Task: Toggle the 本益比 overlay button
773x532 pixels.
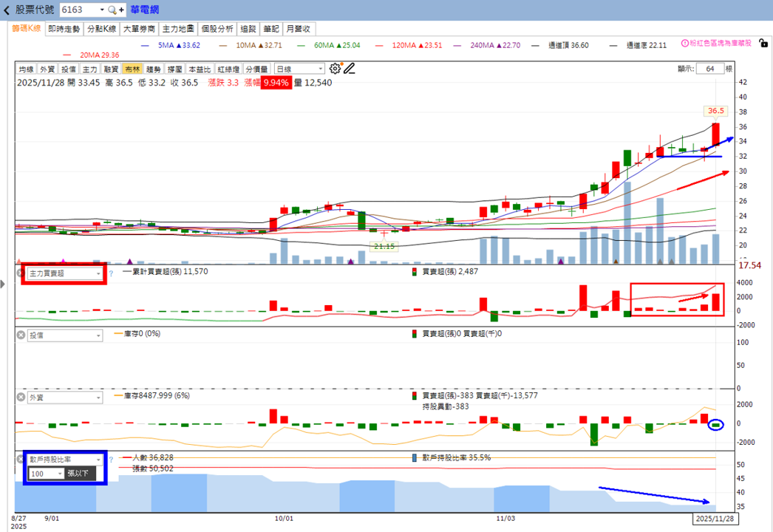Action: [200, 69]
